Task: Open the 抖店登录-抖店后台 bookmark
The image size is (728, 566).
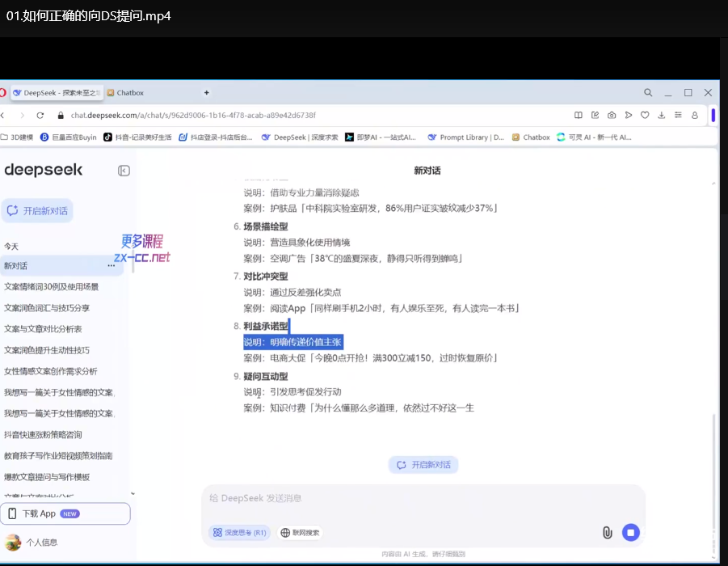Action: (x=216, y=137)
